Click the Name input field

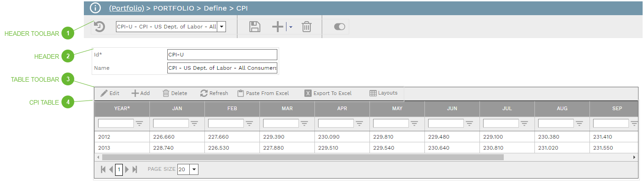[x=222, y=68]
